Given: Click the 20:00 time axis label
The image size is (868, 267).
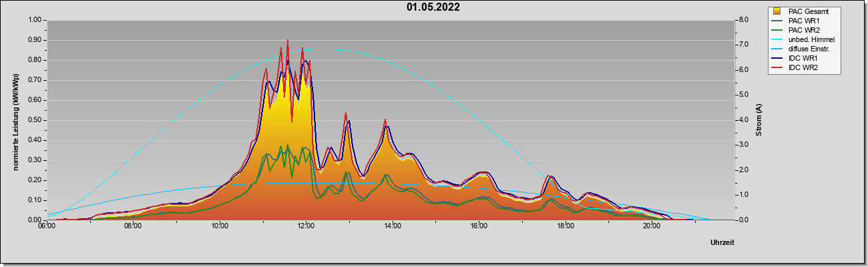Looking at the screenshot, I should 652,227.
